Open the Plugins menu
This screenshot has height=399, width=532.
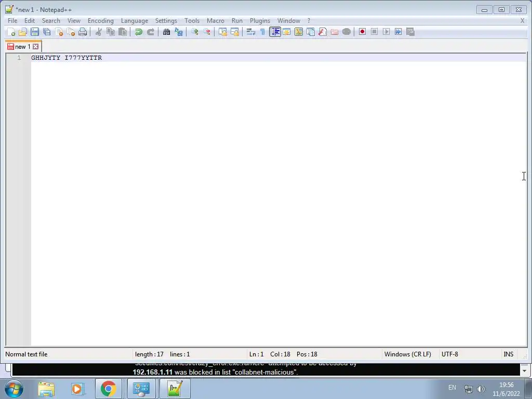[x=260, y=21]
